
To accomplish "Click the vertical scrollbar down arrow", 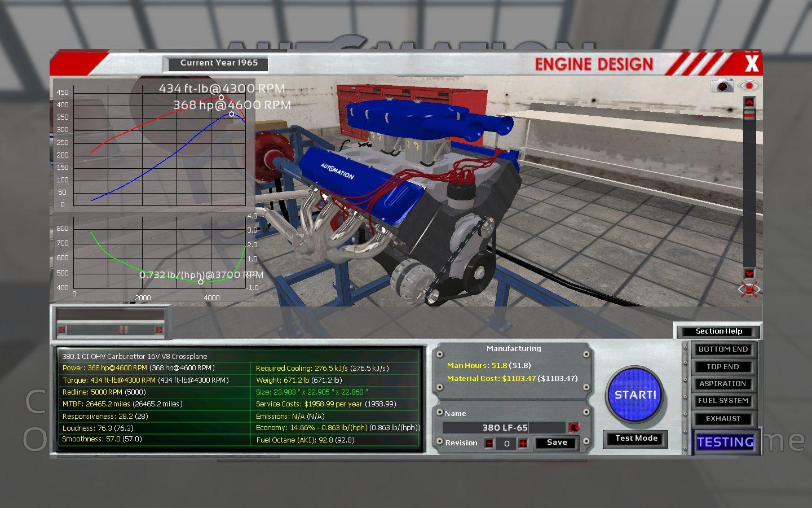I will [x=749, y=273].
